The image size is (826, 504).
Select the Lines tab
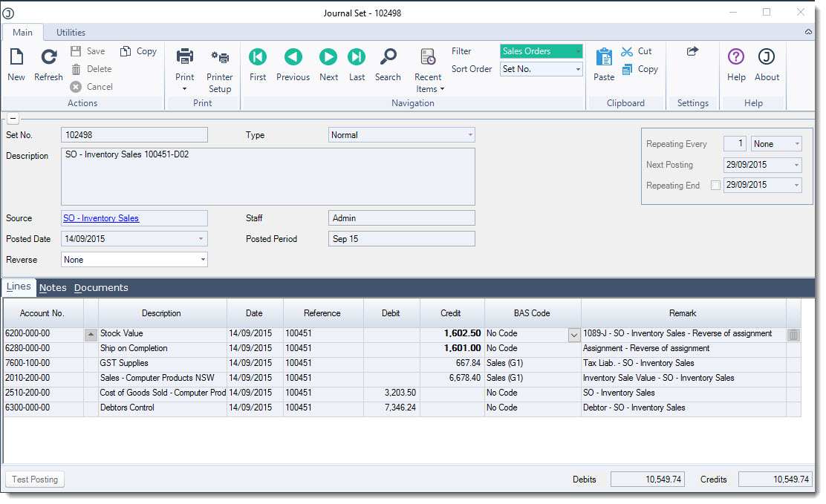19,287
